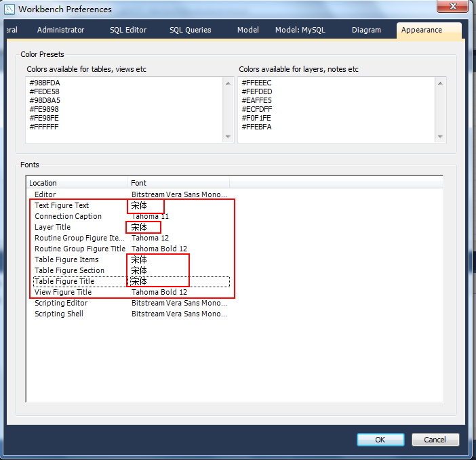Select the Table Figure Title row
The width and height of the screenshot is (476, 460).
coord(131,281)
